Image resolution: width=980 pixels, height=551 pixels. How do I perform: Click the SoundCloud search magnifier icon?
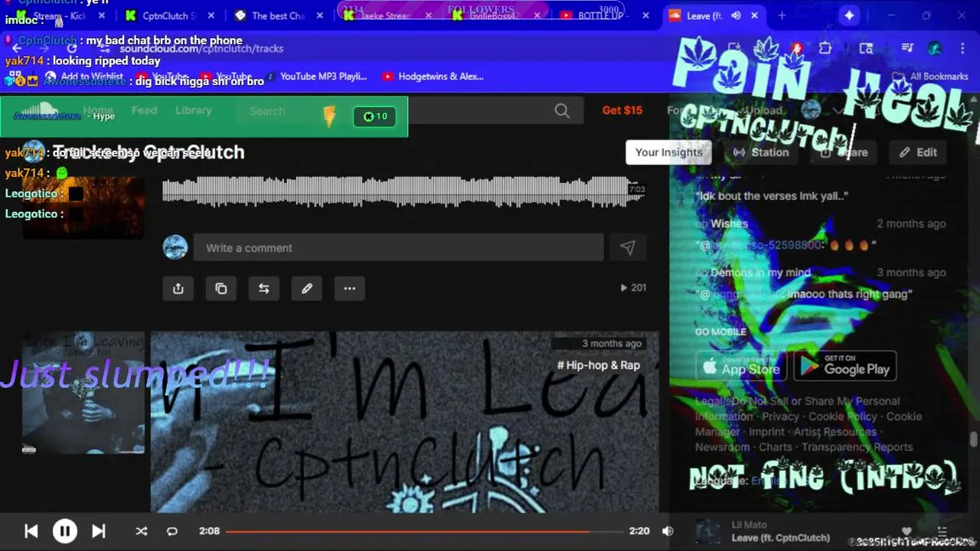pos(562,111)
